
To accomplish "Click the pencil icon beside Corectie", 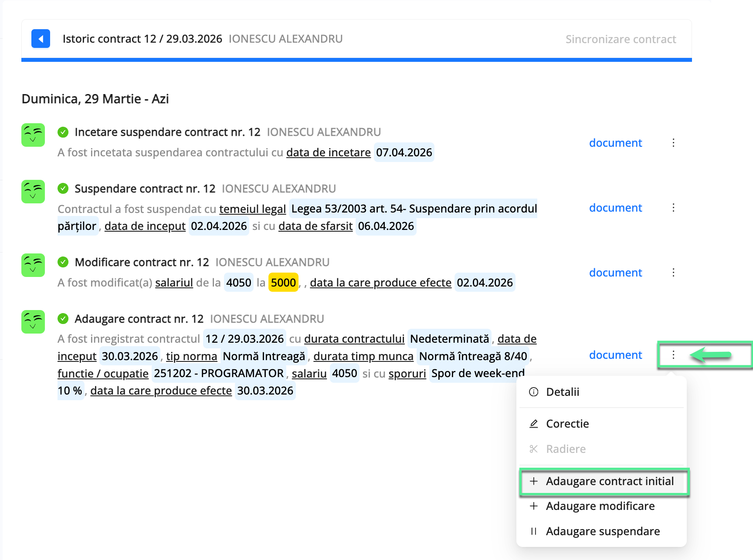I will [x=533, y=423].
